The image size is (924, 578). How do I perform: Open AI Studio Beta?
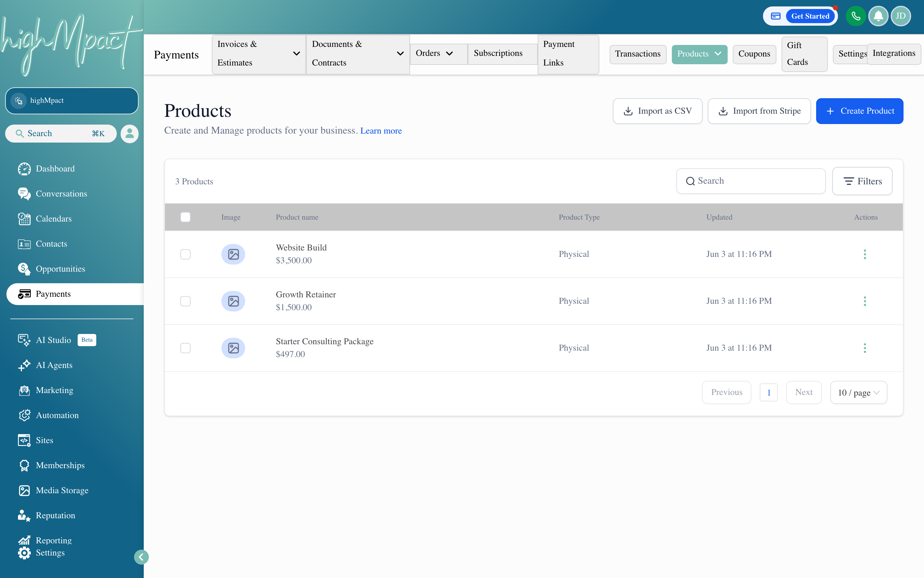click(56, 340)
